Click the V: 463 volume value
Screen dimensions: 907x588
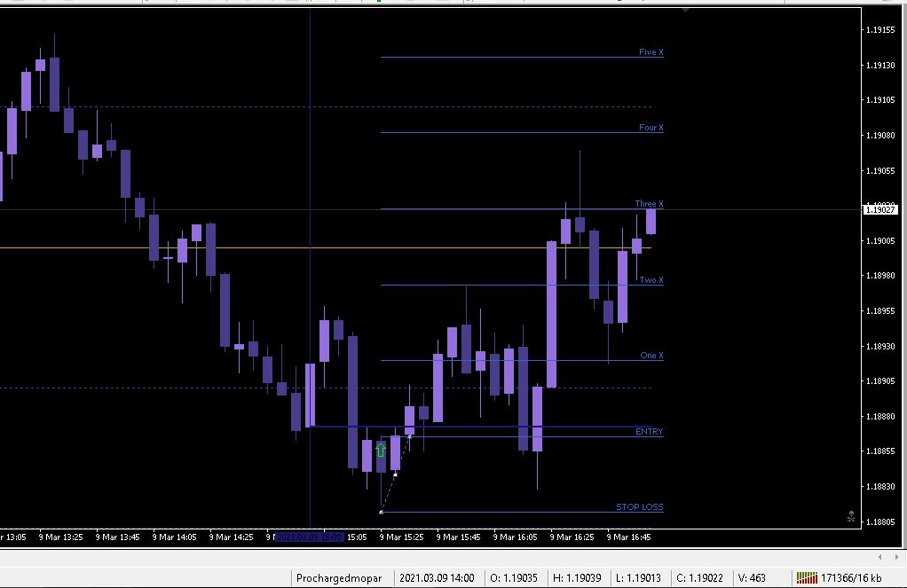pyautogui.click(x=752, y=578)
